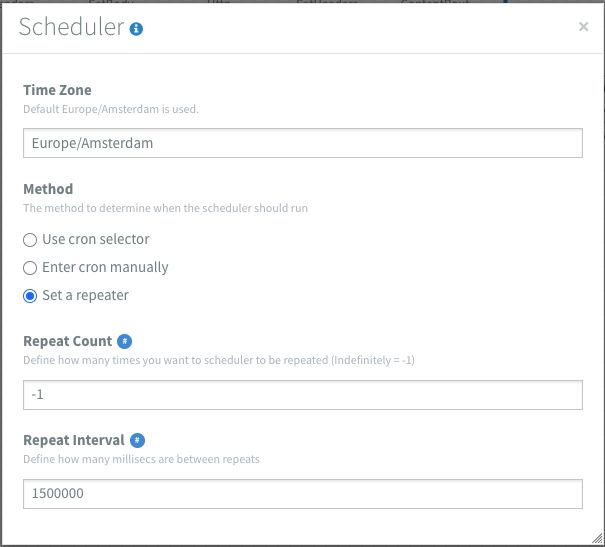Click the Repeat Count heading label

67,341
